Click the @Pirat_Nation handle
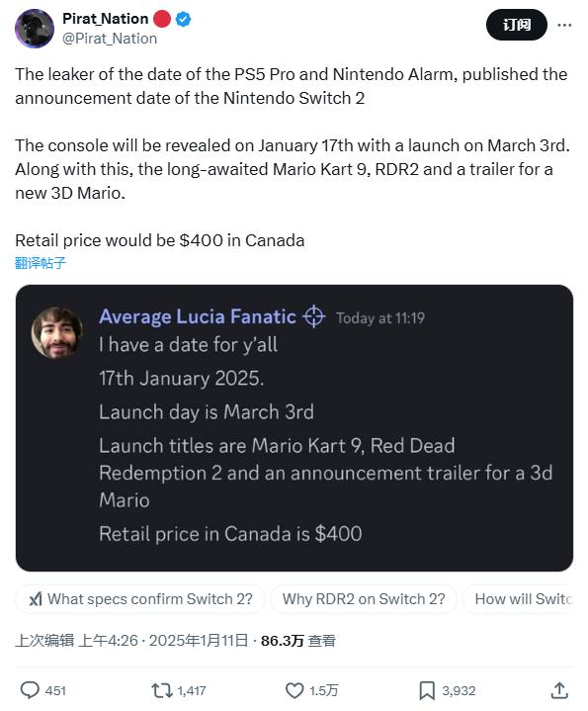The image size is (588, 711). [110, 39]
